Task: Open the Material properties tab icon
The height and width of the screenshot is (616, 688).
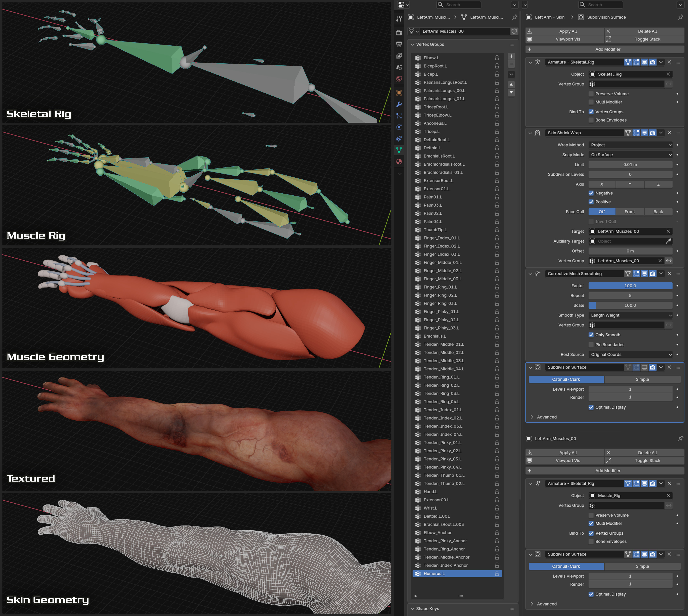Action: (x=399, y=162)
